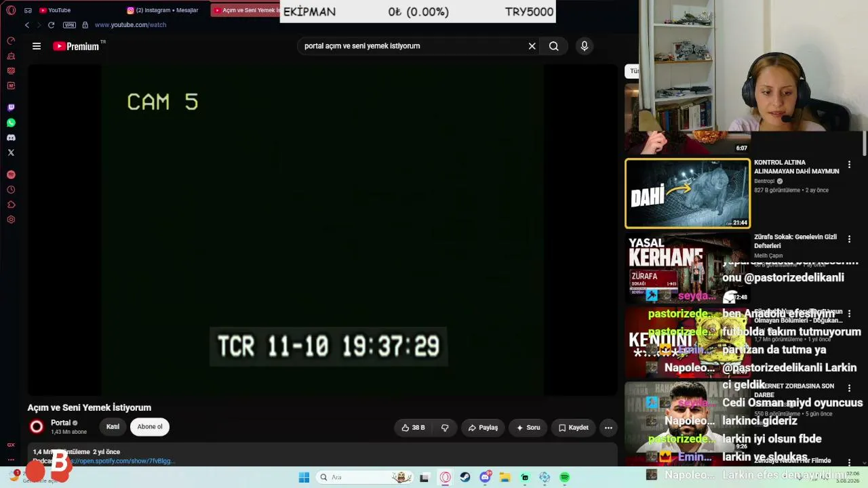This screenshot has width=868, height=488.
Task: Open the Bentropi channel name
Action: click(764, 182)
